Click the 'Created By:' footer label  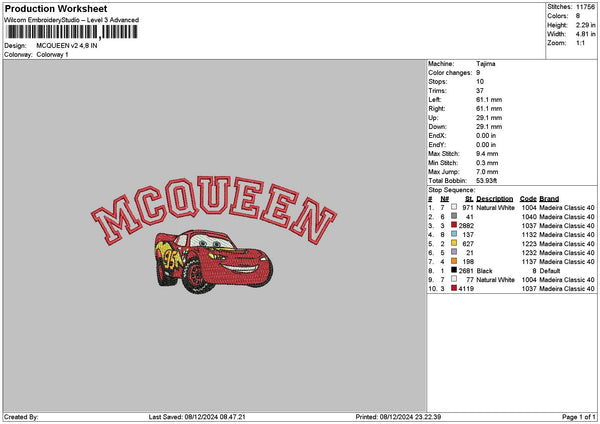coord(21,417)
